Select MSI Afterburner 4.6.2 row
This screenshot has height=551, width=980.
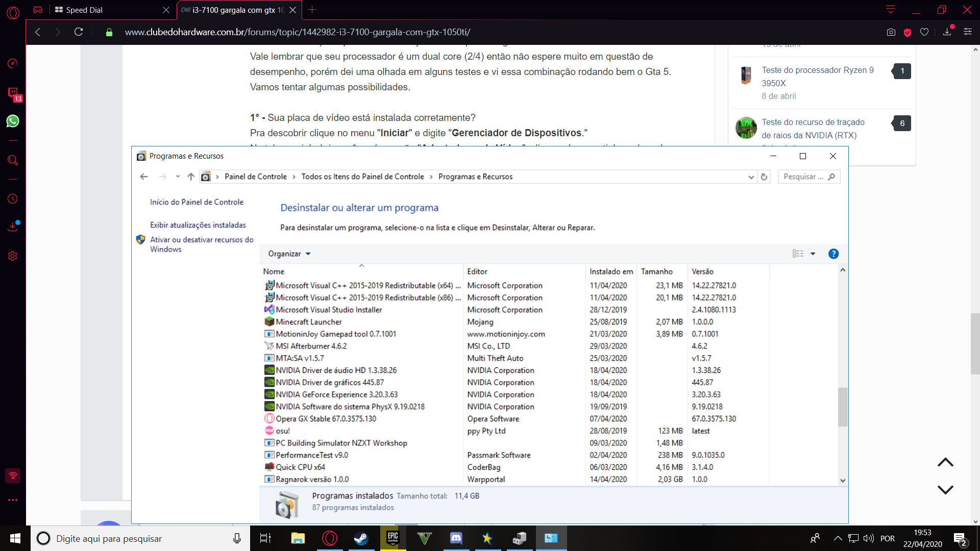point(516,346)
